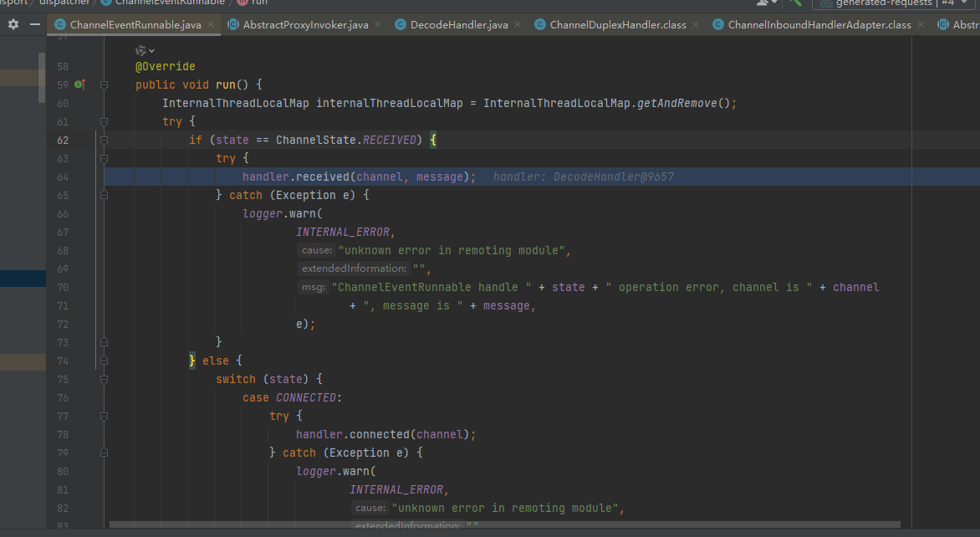Click the fold marker on line 79 catch

pyautogui.click(x=105, y=453)
